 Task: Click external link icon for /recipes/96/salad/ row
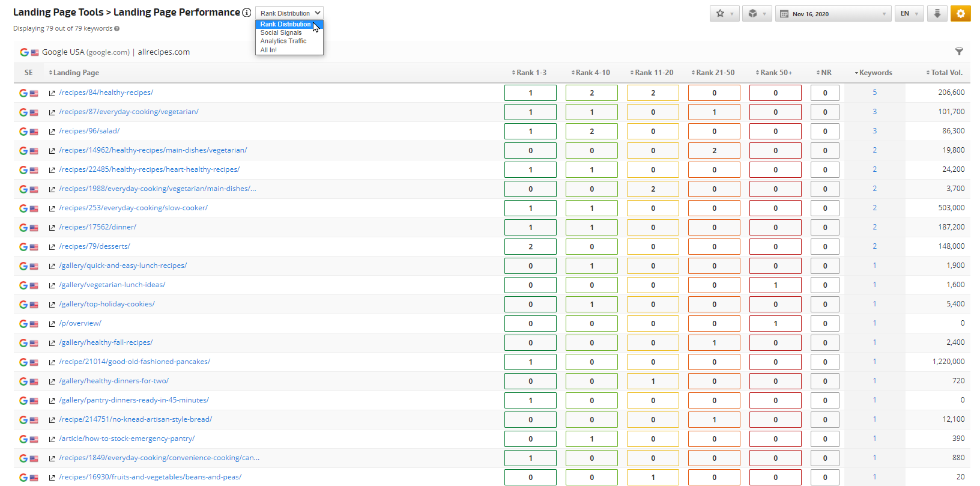click(x=52, y=132)
